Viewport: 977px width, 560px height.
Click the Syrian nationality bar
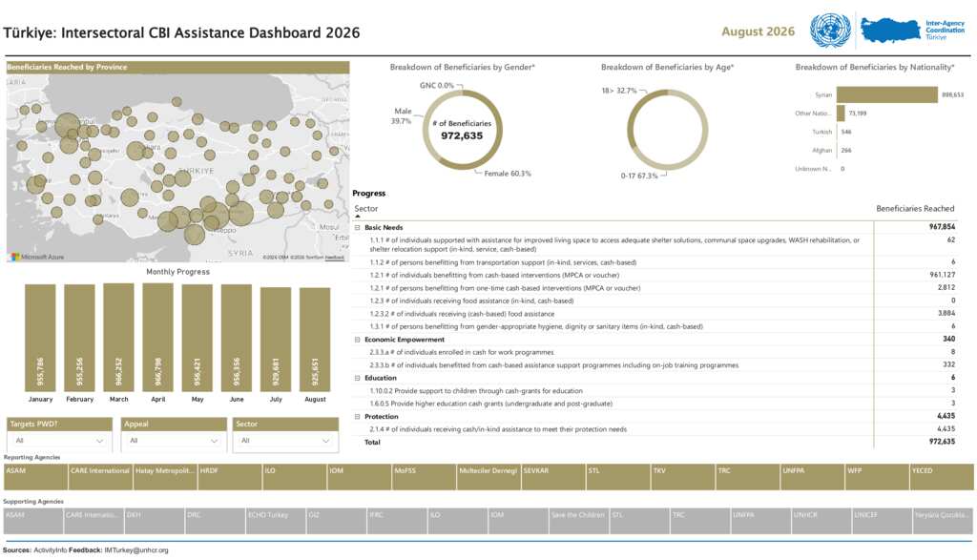pyautogui.click(x=886, y=94)
